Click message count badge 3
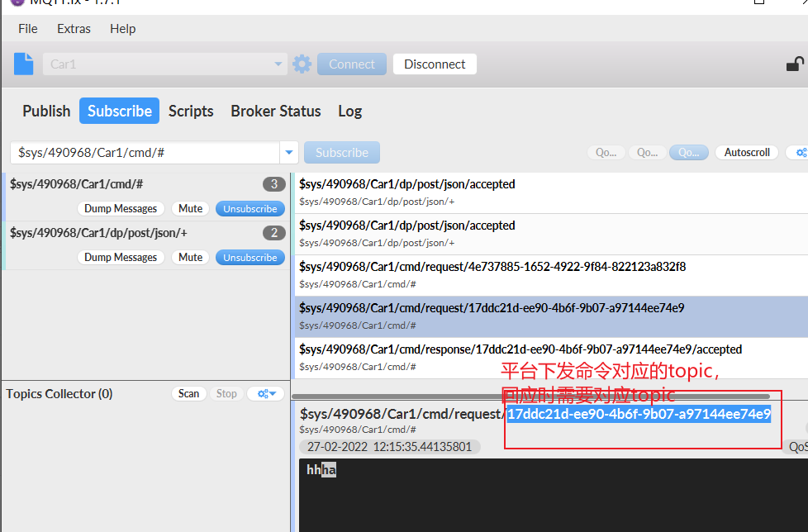 pyautogui.click(x=273, y=184)
